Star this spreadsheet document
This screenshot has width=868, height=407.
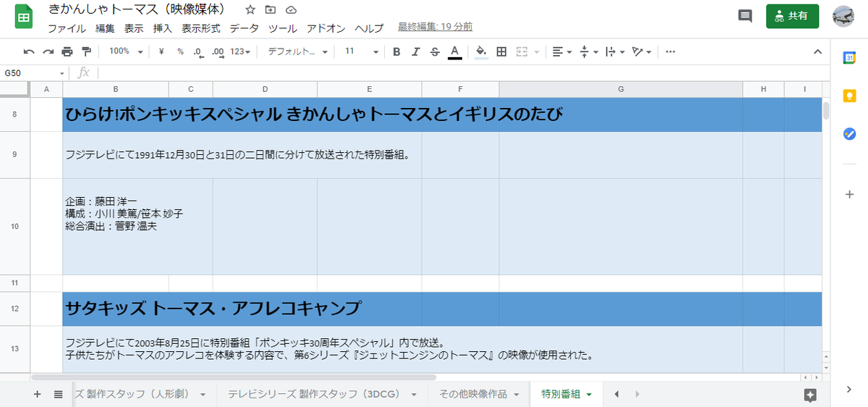click(250, 10)
